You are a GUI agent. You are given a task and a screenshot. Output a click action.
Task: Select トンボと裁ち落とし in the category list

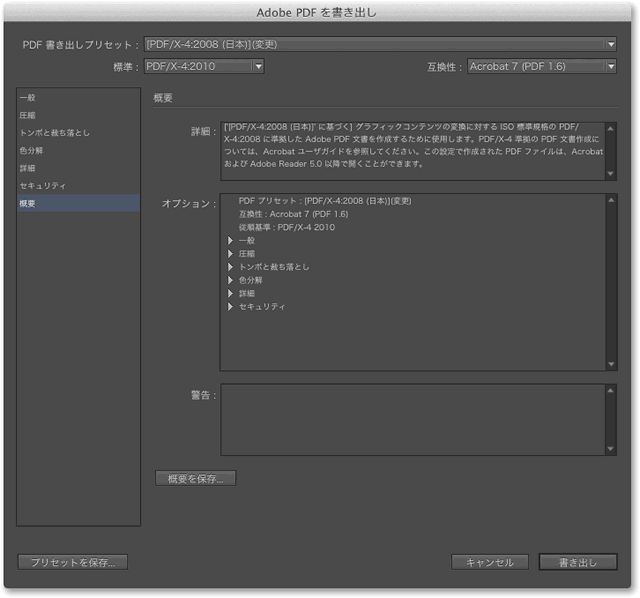click(53, 133)
